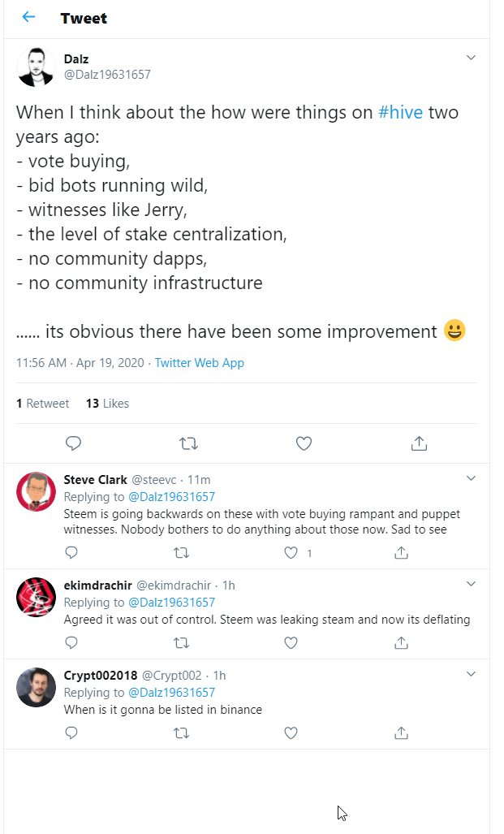Open the #hive hashtag link
This screenshot has width=504, height=834.
[401, 112]
